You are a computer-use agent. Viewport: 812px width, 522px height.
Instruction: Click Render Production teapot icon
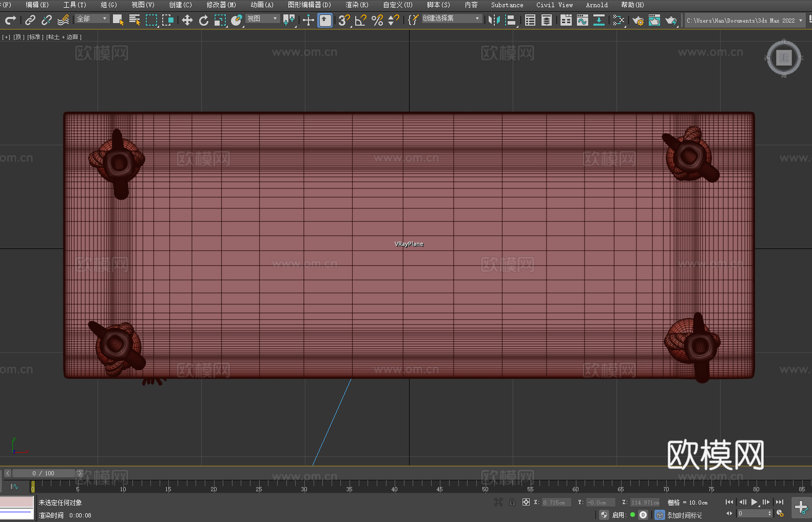coord(671,20)
